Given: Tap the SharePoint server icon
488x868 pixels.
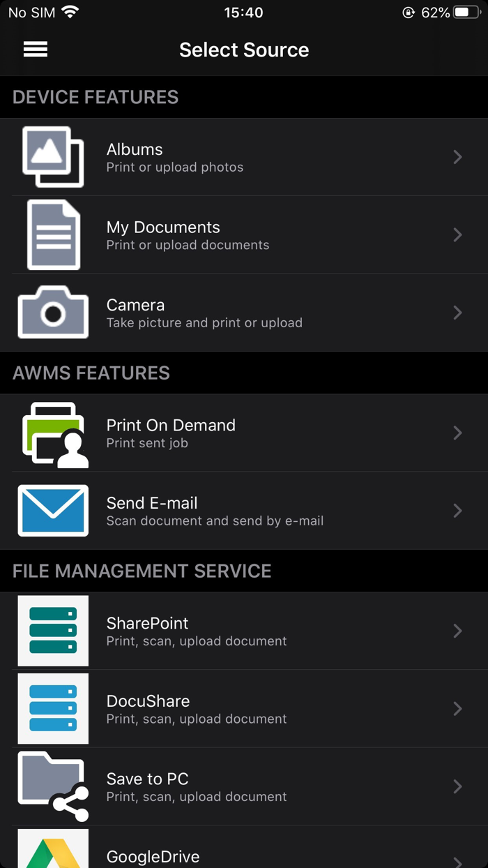Looking at the screenshot, I should tap(53, 631).
